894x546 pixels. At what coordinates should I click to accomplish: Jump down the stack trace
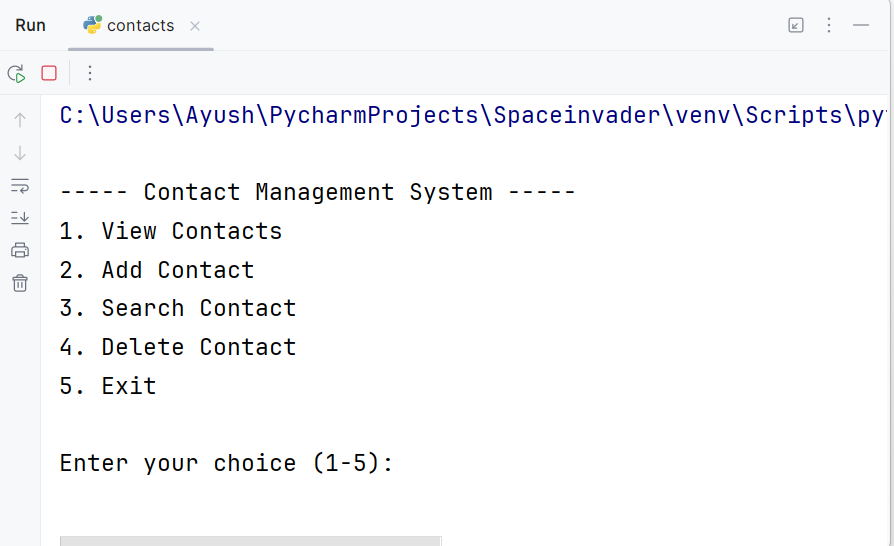tap(20, 153)
